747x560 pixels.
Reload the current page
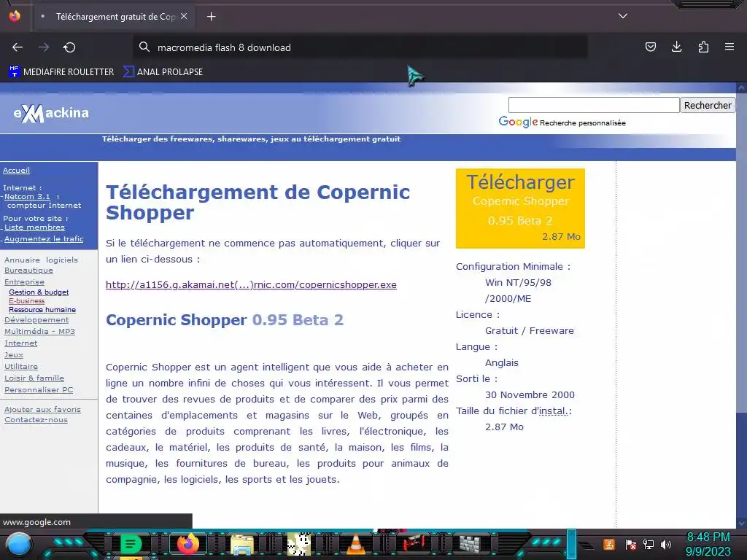(69, 47)
